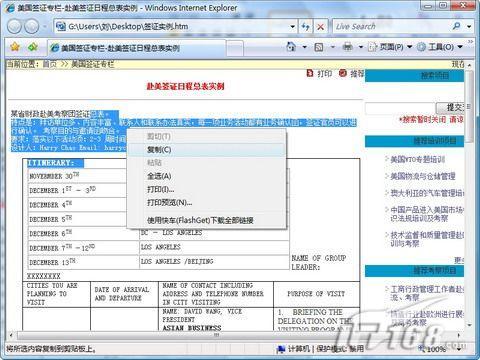Click the browser Forward arrow button
The image size is (480, 360).
click(32, 26)
